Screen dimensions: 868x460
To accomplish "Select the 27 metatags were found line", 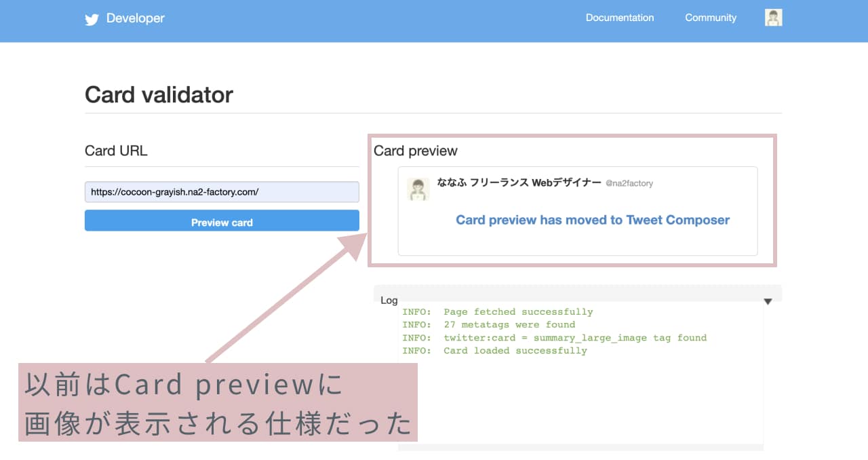I will pos(489,325).
